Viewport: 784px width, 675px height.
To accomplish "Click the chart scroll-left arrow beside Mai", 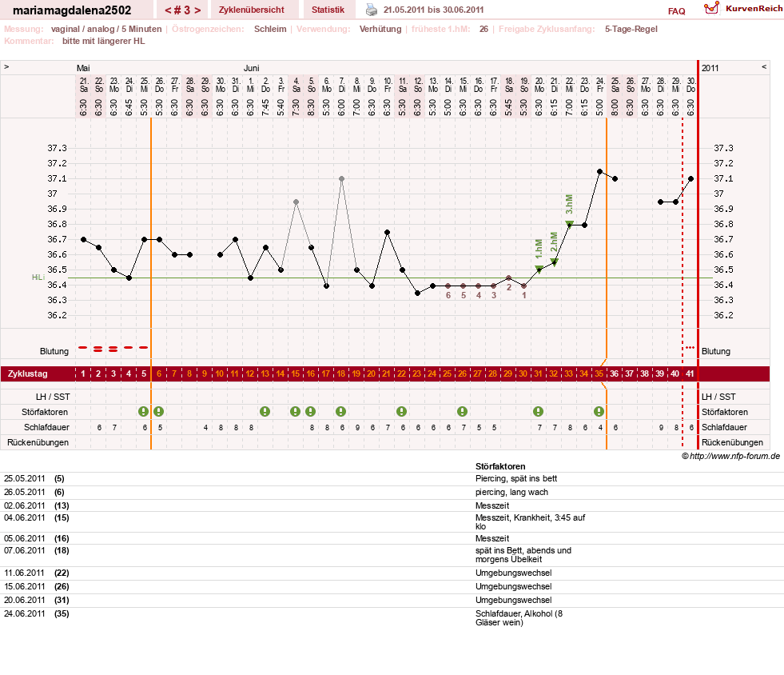I will pyautogui.click(x=6, y=66).
